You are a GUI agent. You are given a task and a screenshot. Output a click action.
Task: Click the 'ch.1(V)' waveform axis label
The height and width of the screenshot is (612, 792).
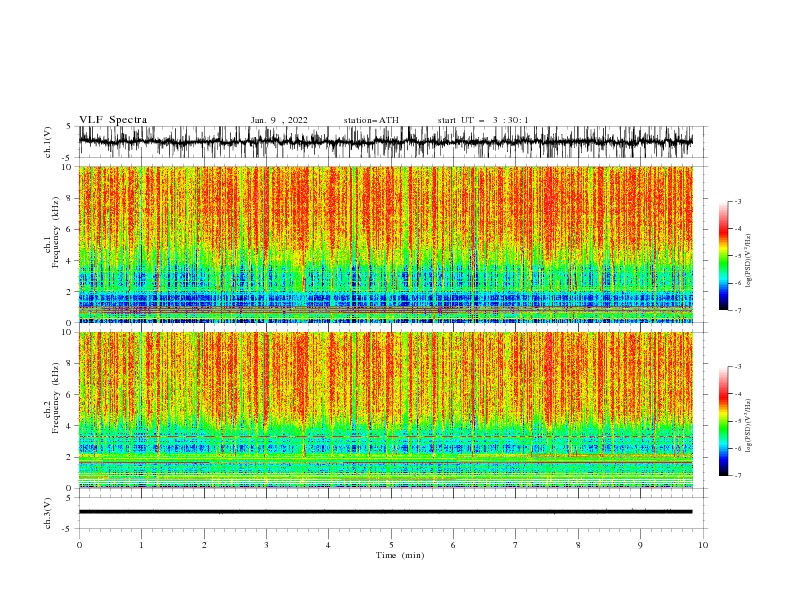48,142
